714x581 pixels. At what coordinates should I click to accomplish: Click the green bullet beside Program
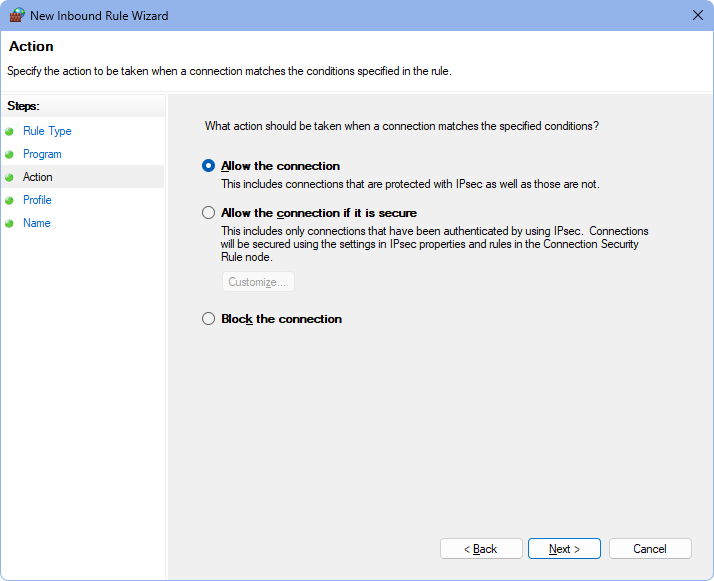[10, 154]
